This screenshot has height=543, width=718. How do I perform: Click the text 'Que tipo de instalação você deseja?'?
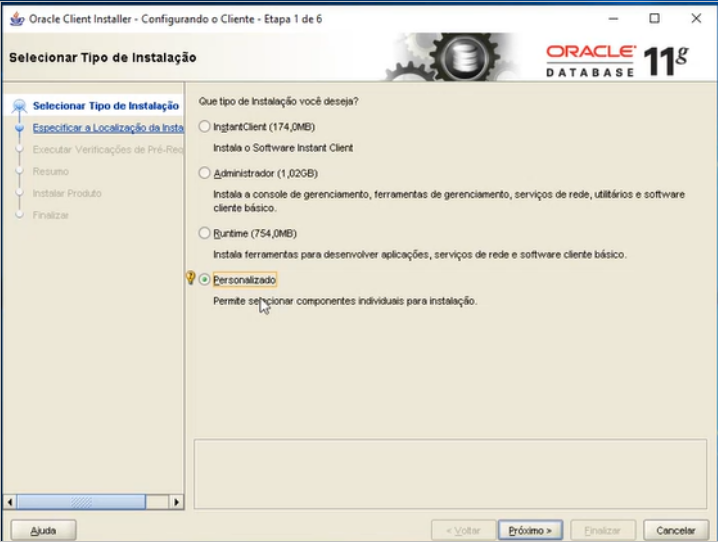[x=278, y=101]
